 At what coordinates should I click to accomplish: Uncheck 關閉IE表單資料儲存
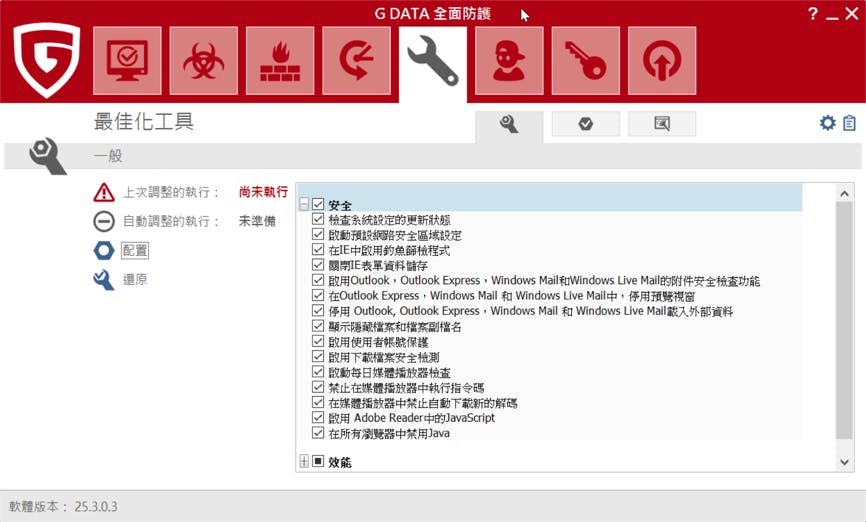pos(318,265)
